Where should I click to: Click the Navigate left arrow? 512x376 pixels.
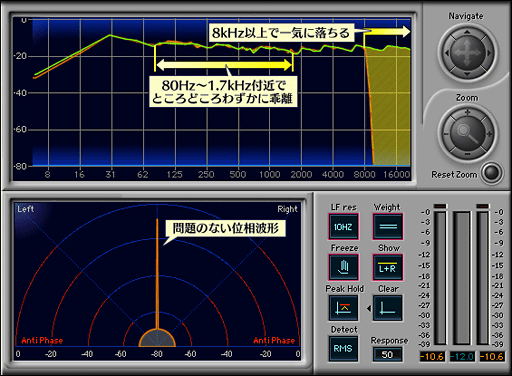point(447,53)
